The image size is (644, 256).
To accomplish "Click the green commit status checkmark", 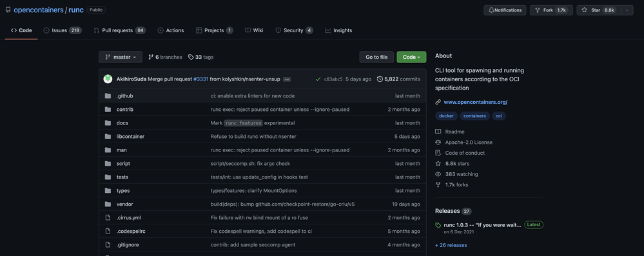I will point(318,79).
